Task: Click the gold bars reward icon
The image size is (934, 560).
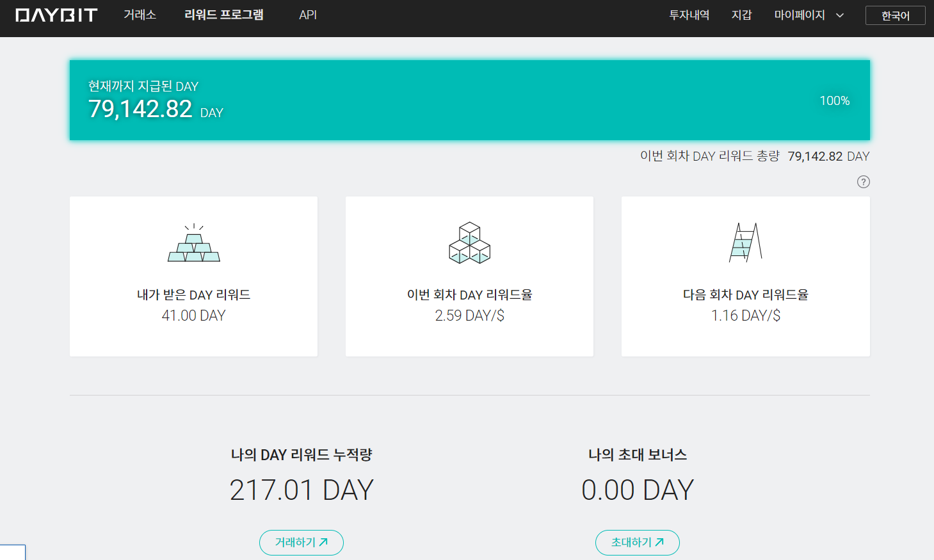Action: (194, 243)
